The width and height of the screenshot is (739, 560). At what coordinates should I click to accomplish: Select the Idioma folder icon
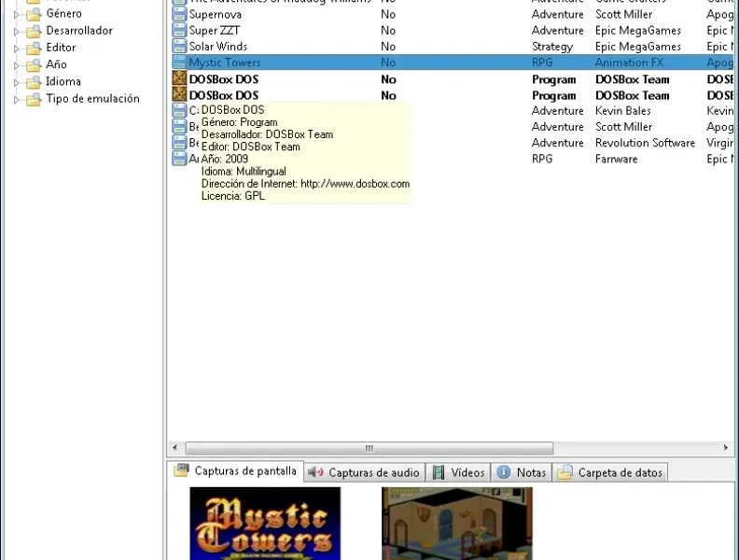pos(34,82)
